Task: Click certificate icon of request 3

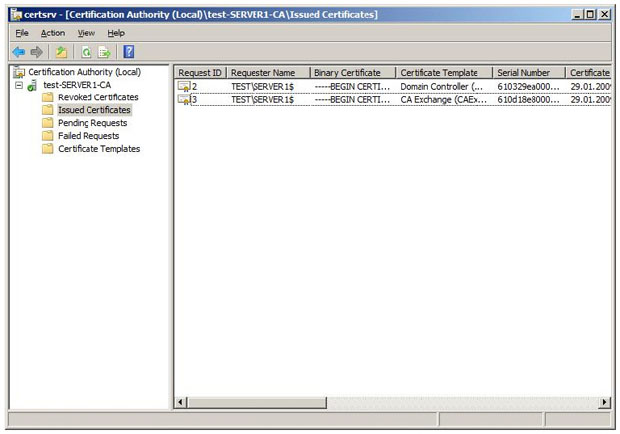Action: [x=184, y=99]
